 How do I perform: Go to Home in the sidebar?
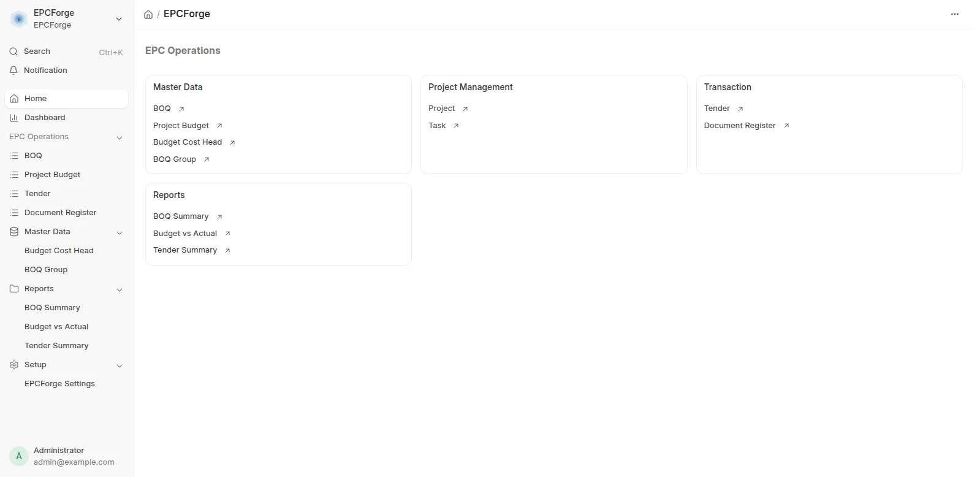(66, 99)
